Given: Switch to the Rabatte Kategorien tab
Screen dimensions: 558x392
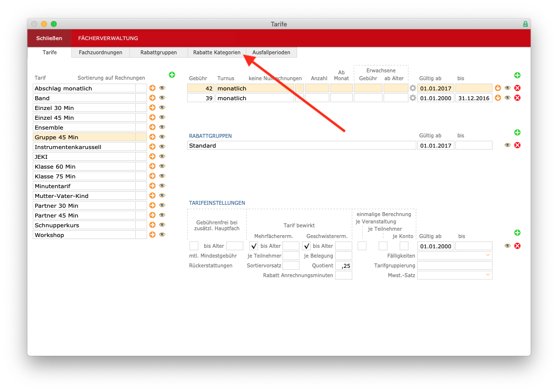Looking at the screenshot, I should pyautogui.click(x=217, y=52).
